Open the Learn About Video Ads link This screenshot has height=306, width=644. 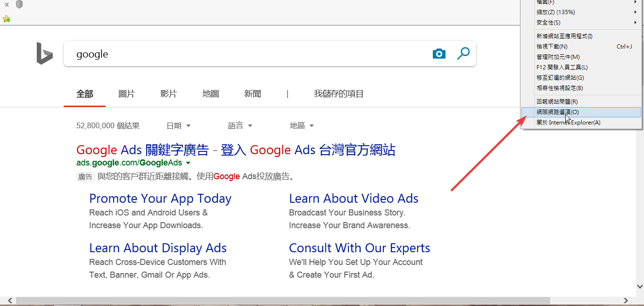tap(354, 198)
